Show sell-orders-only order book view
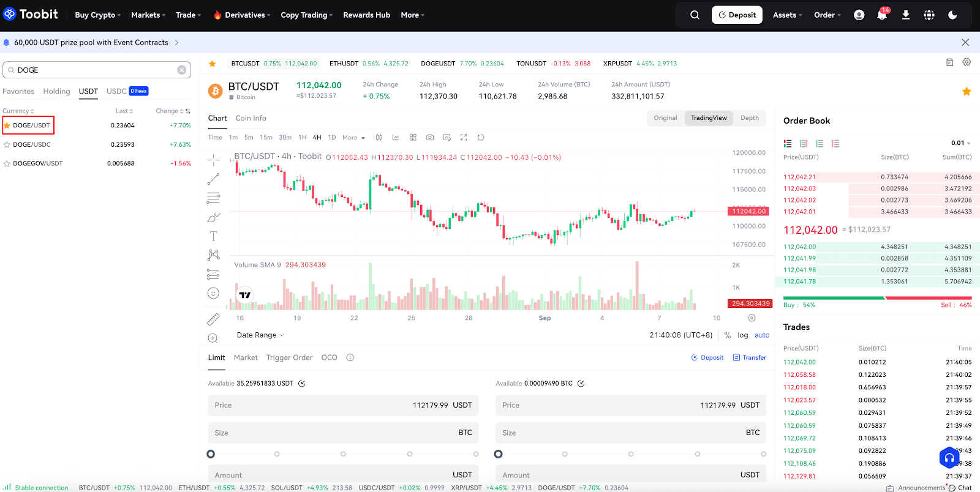This screenshot has width=980, height=492. click(835, 143)
